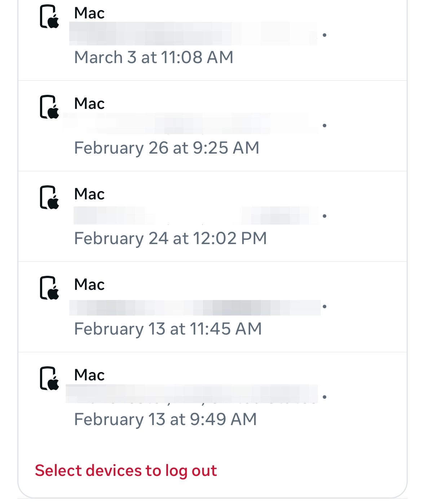Click the 'February 24 at 12:02 PM' timestamp
The image size is (425, 504).
170,238
